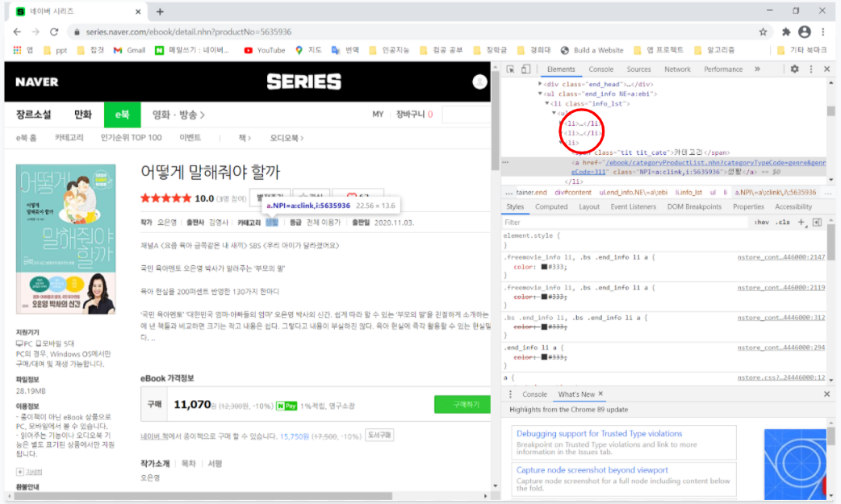
Task: Open the 만화 menu
Action: click(82, 115)
